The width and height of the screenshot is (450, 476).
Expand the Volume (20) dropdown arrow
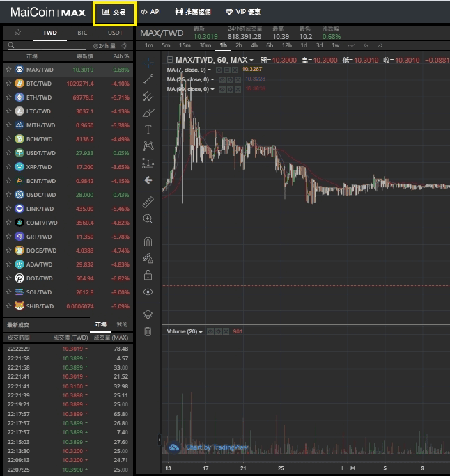pos(201,332)
